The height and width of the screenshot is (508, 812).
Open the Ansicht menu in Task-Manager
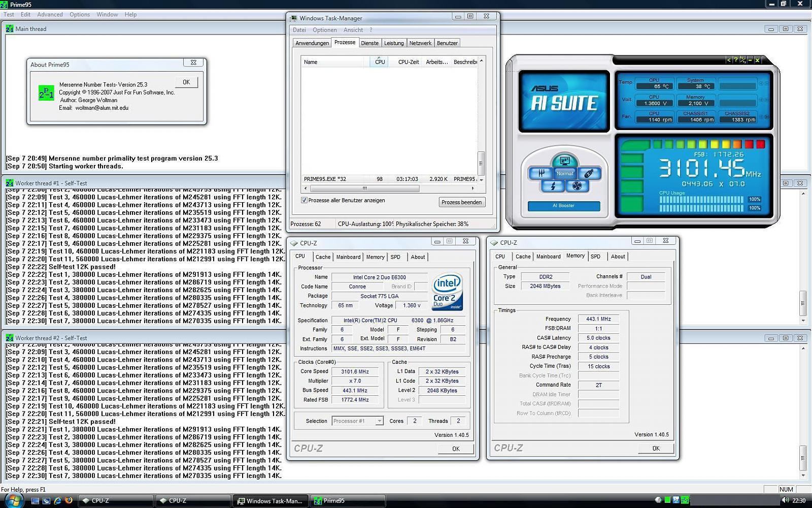[353, 30]
